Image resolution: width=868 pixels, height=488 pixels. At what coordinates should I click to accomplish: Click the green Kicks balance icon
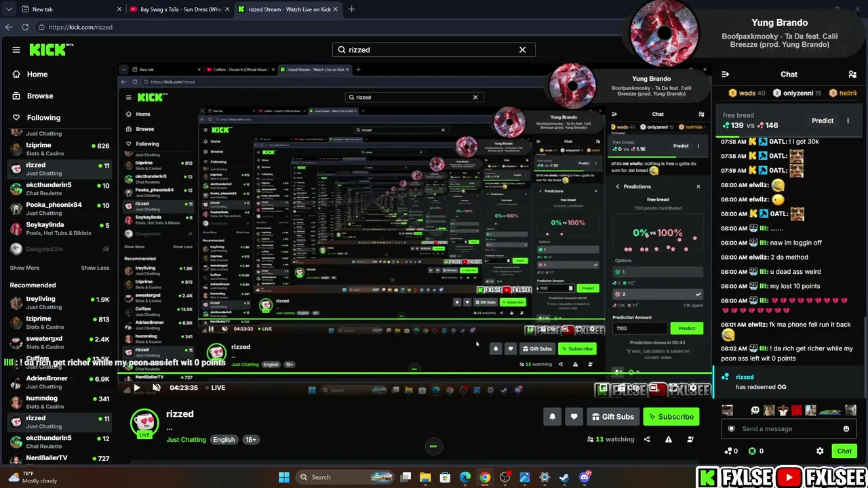click(752, 451)
